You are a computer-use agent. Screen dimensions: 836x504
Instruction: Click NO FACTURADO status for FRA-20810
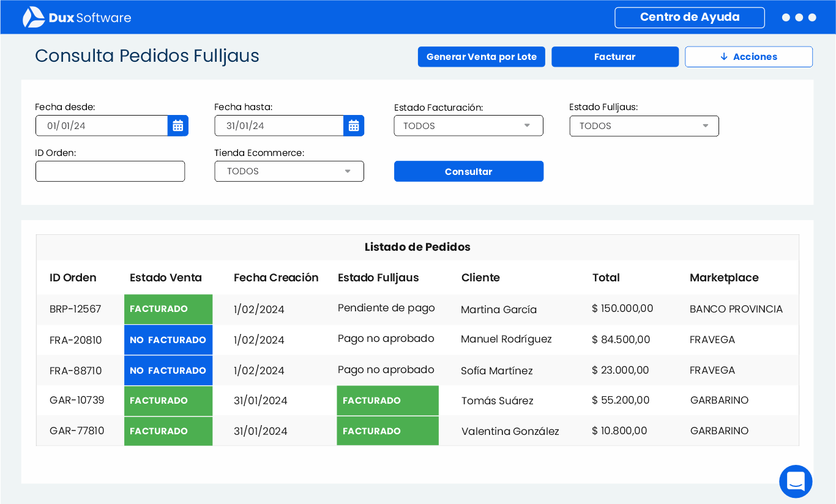[x=168, y=339]
